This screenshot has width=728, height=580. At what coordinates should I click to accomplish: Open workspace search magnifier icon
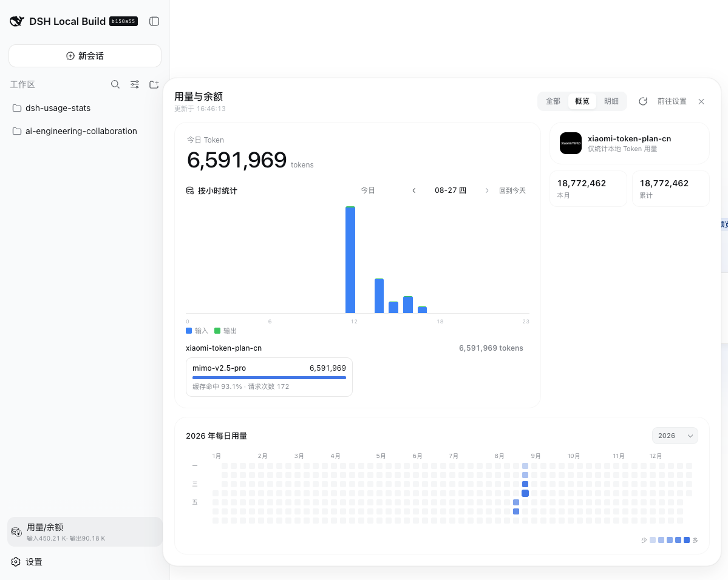click(115, 84)
